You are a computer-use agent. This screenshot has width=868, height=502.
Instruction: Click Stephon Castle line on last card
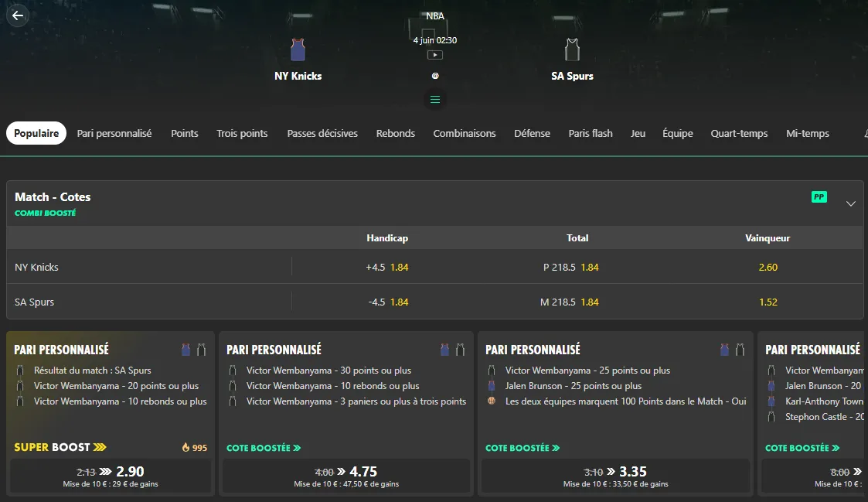(824, 417)
